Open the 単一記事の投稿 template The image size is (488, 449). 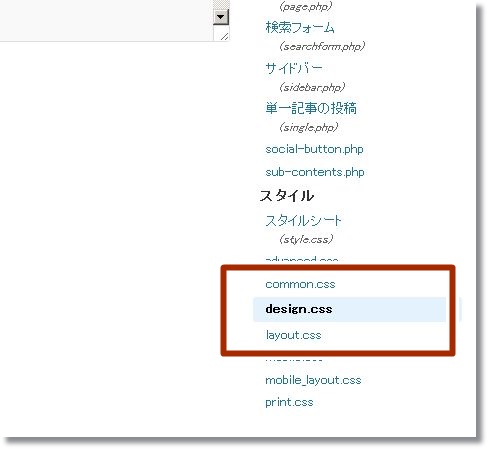coord(311,108)
